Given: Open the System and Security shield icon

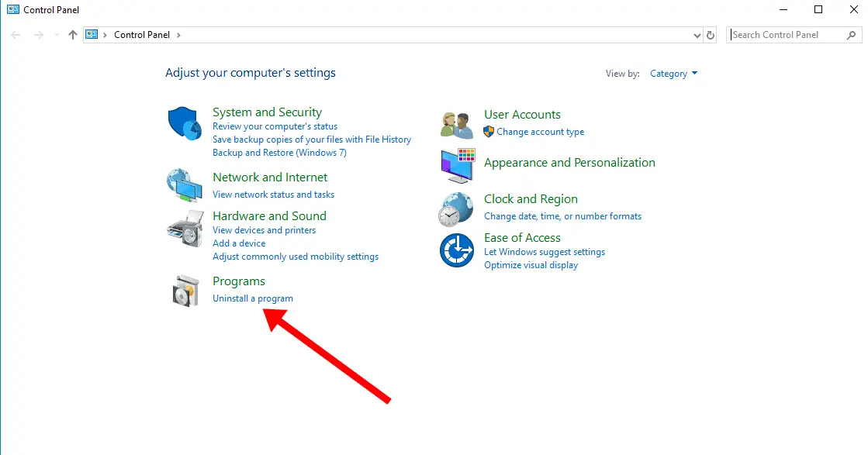Looking at the screenshot, I should pyautogui.click(x=185, y=123).
